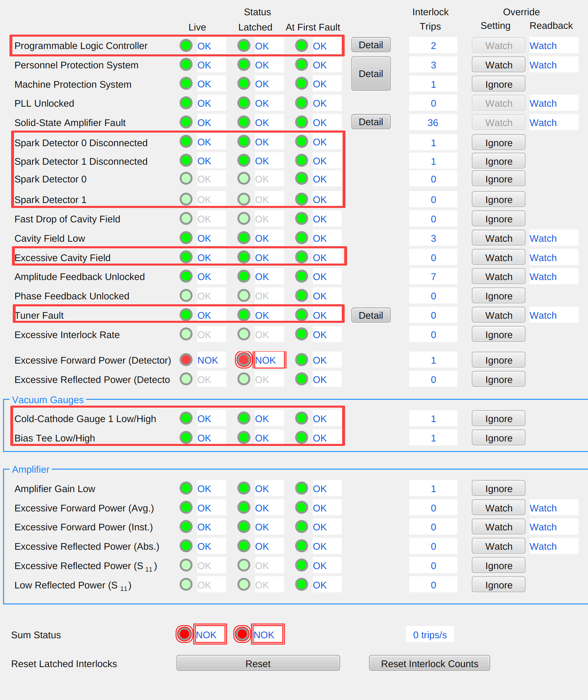Viewport: 588px width, 700px height.
Task: Toggle the Watch override for Cavity Field Low
Action: point(498,238)
